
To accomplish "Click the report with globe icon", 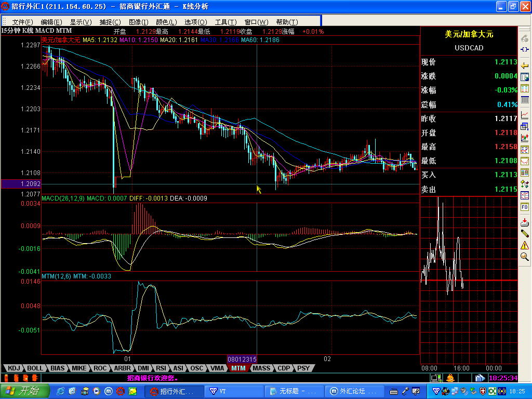I will (525, 77).
